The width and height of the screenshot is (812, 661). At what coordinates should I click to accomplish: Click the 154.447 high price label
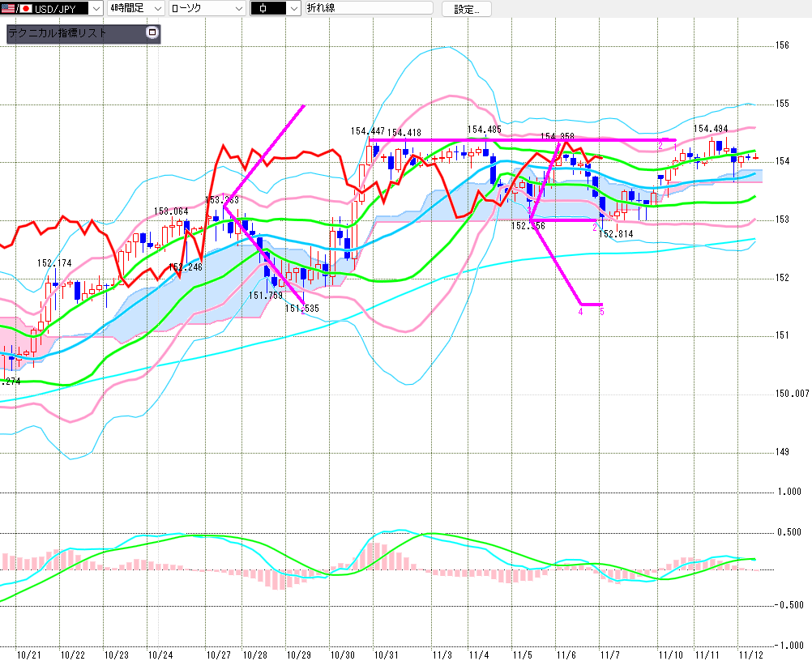point(367,131)
